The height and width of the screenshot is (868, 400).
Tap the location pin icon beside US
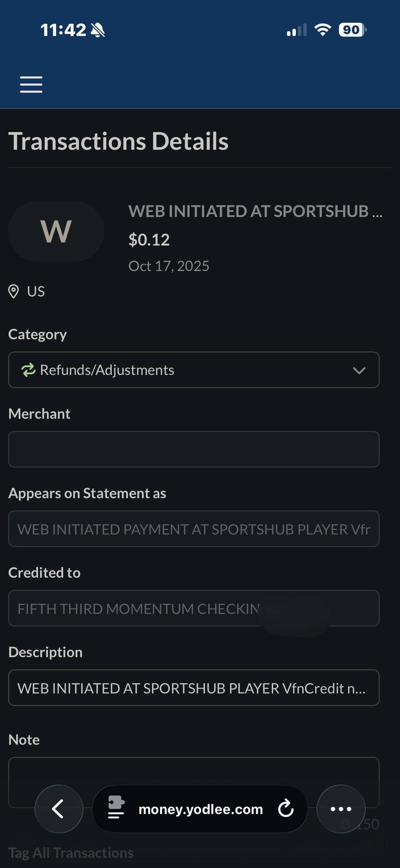coord(14,292)
